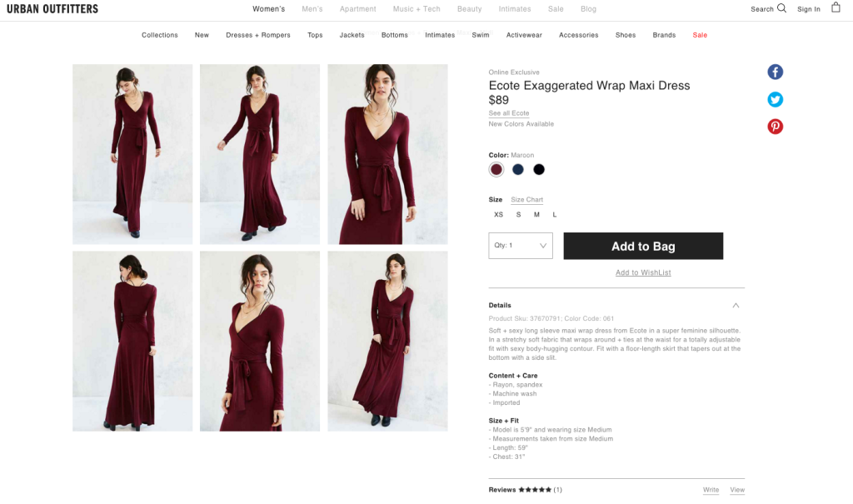This screenshot has width=853, height=504.
Task: Open the See all Ecote link
Action: [508, 113]
